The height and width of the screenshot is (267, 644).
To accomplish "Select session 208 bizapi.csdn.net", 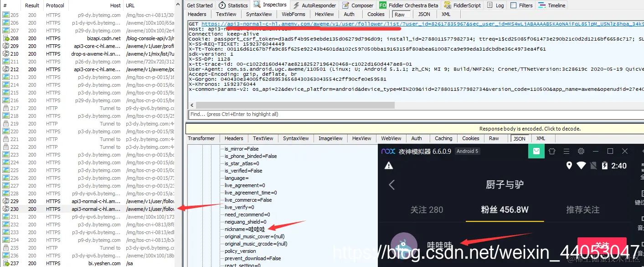I will click(x=88, y=38).
